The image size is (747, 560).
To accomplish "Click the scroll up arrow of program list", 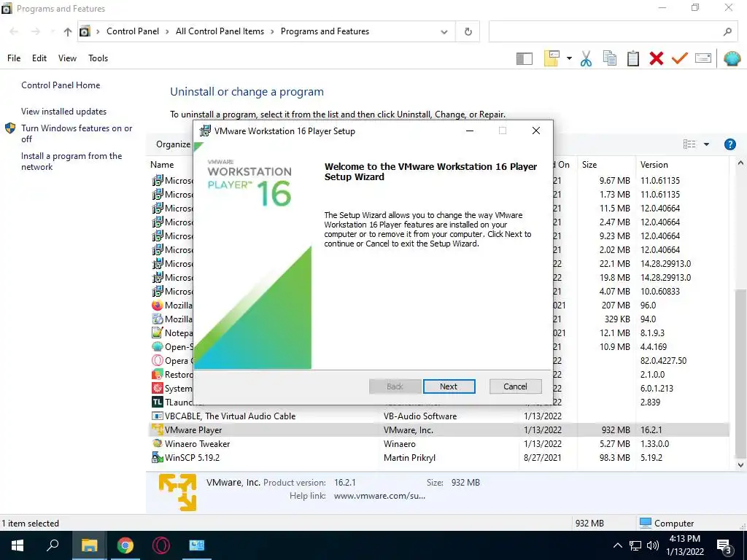I will pyautogui.click(x=740, y=163).
